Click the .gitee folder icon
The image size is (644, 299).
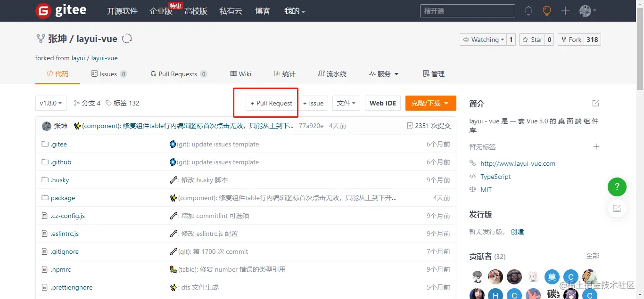(45, 144)
